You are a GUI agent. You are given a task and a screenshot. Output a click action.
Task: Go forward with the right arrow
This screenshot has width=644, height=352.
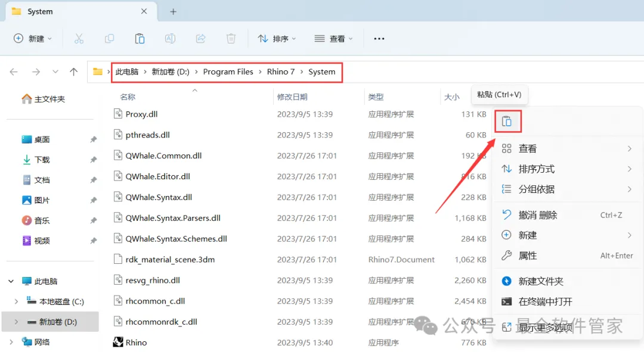pyautogui.click(x=36, y=72)
